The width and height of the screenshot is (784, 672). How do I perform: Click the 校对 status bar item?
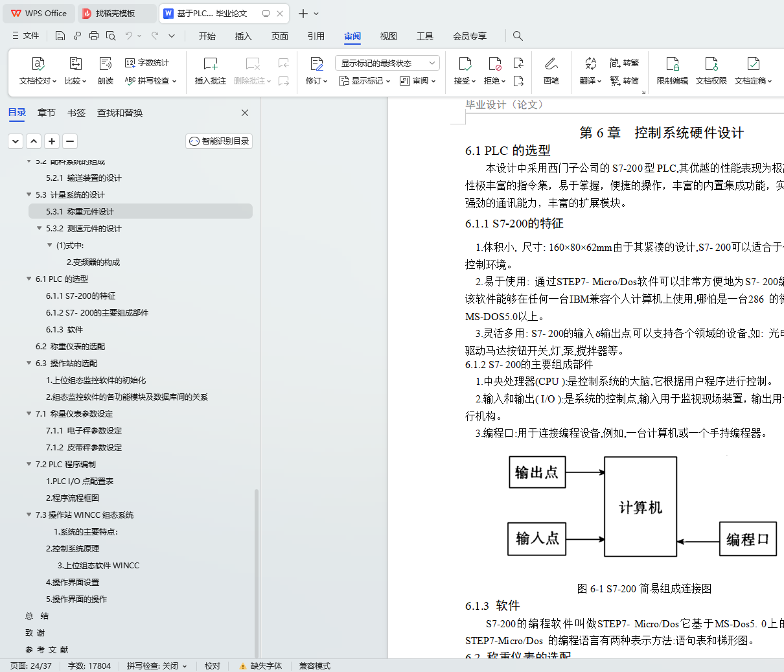pyautogui.click(x=213, y=666)
